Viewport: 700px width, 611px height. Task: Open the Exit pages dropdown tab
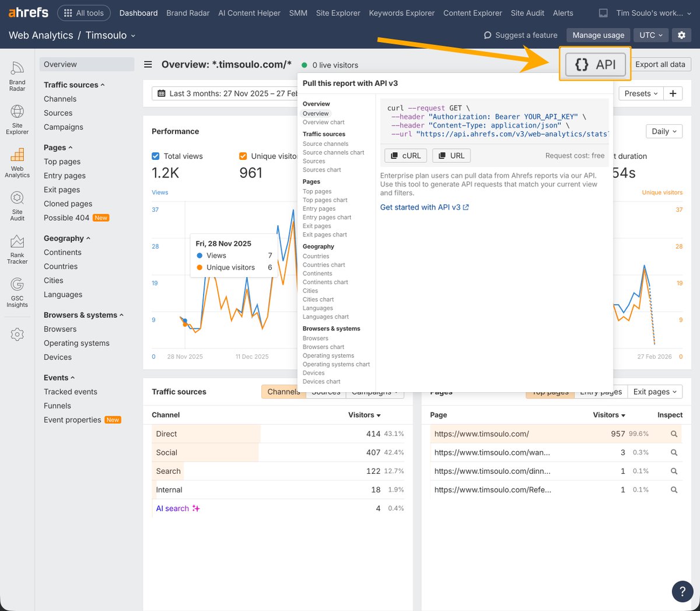pos(656,392)
